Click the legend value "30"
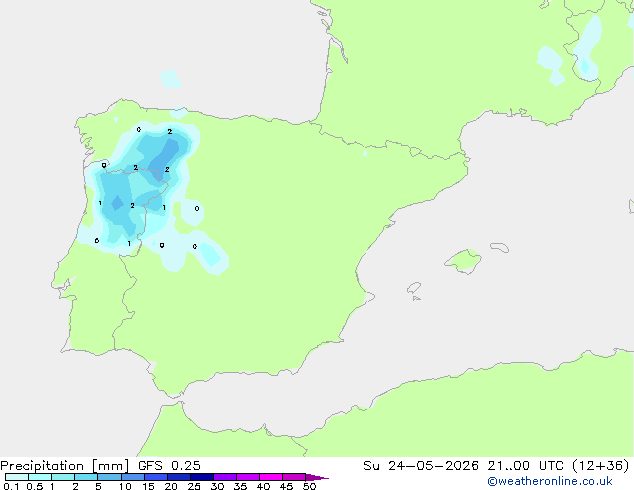The width and height of the screenshot is (634, 490). [217, 486]
